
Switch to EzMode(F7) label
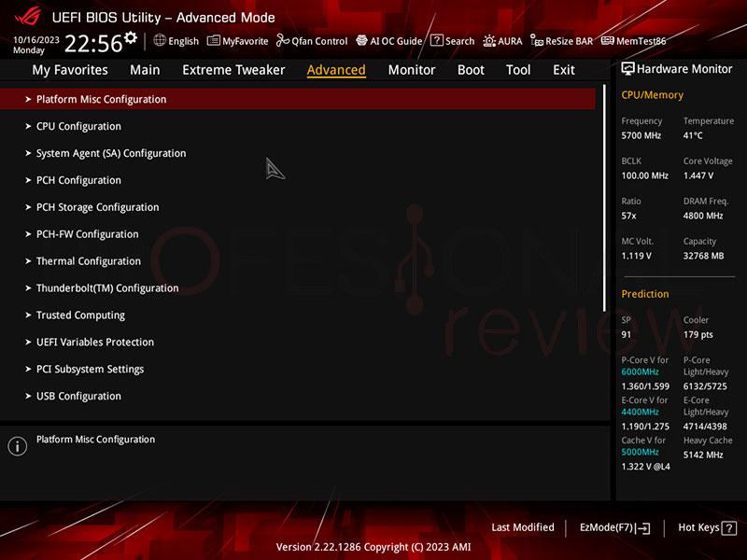pyautogui.click(x=606, y=527)
